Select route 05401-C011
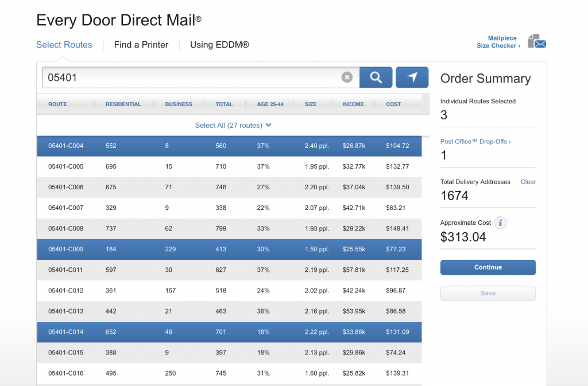The height and width of the screenshot is (386, 588). point(229,270)
